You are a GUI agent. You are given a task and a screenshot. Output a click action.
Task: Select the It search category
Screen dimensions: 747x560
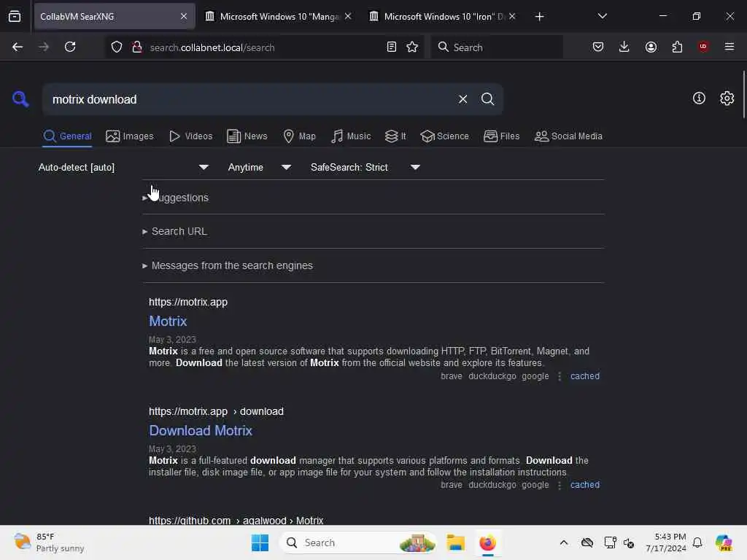click(395, 136)
